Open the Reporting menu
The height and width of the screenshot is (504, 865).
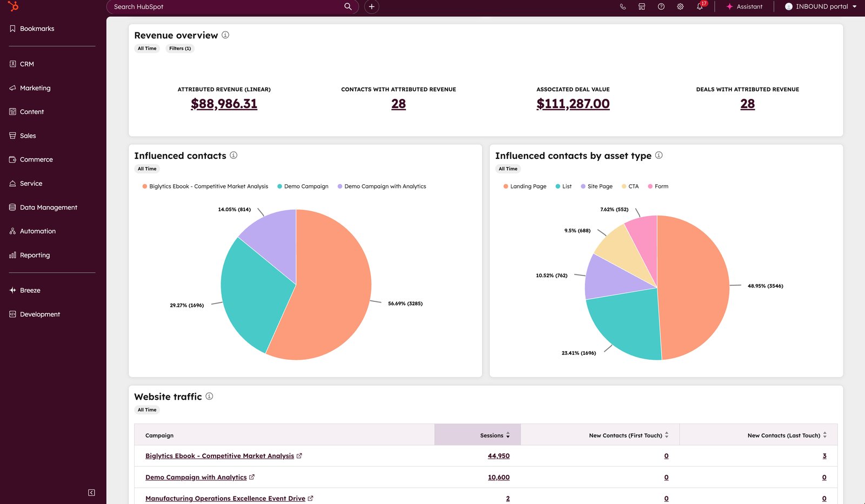click(30, 255)
